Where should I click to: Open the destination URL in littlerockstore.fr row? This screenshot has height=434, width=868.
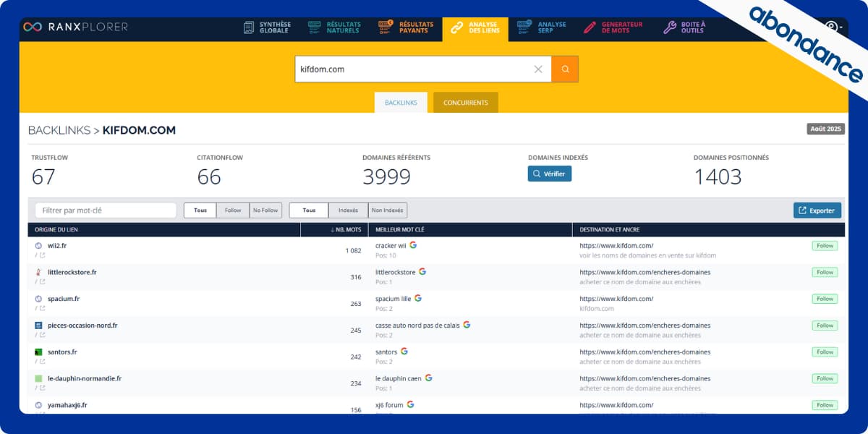click(x=645, y=272)
